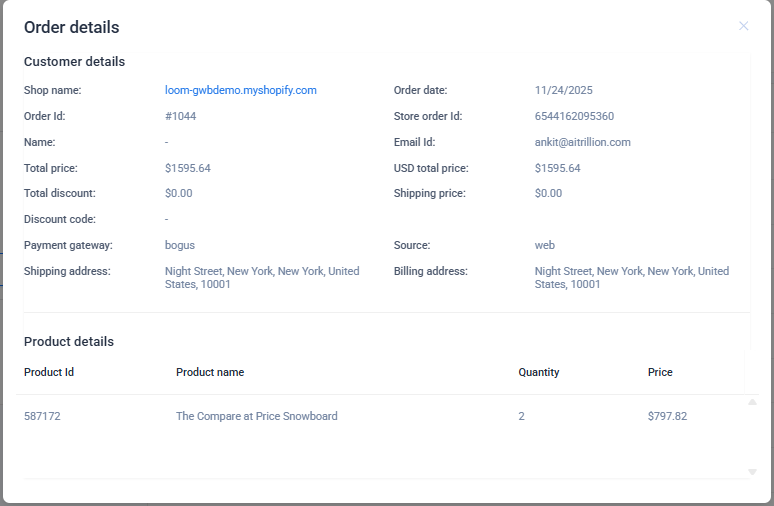Click the order date 11/24/2025

pos(565,90)
